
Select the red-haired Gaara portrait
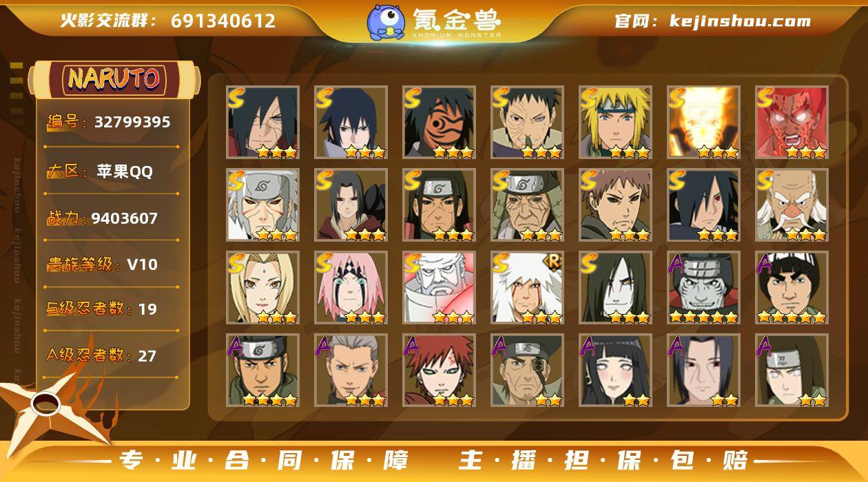[x=440, y=370]
